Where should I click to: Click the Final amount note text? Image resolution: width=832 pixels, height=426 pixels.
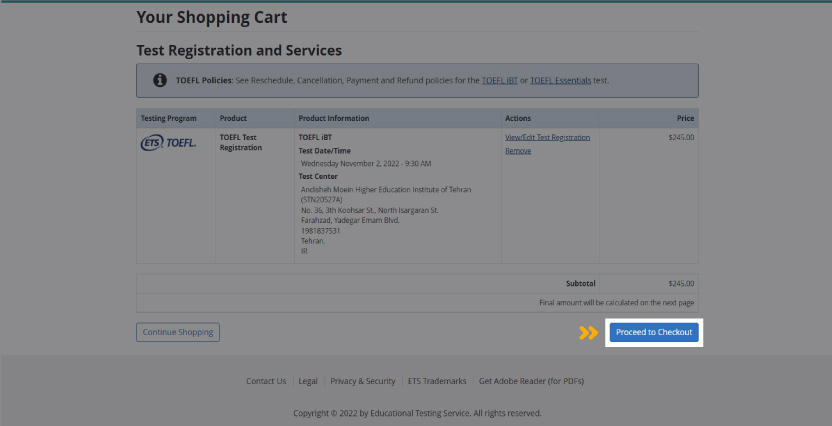[617, 303]
